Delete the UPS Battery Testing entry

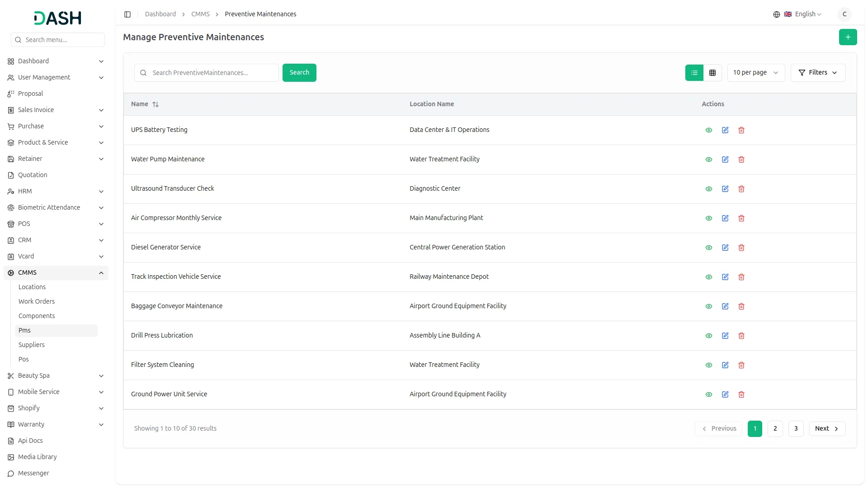coord(741,130)
